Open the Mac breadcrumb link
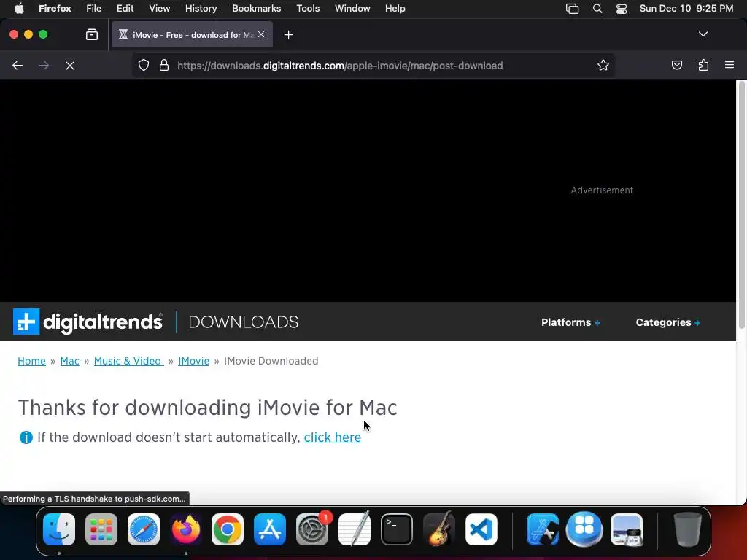This screenshot has width=747, height=560. tap(69, 361)
